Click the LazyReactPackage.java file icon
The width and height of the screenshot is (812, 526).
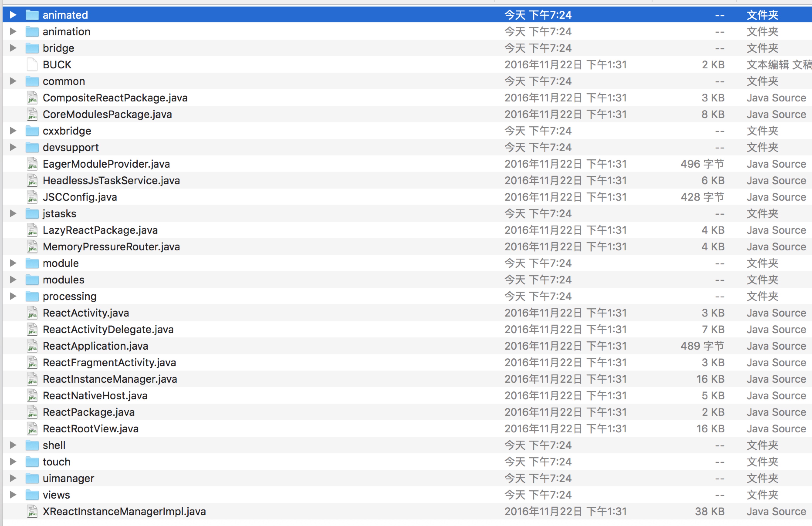[32, 230]
